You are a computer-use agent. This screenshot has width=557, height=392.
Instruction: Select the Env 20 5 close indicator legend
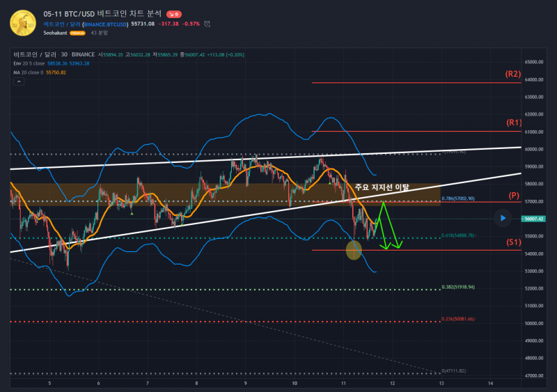[33, 63]
